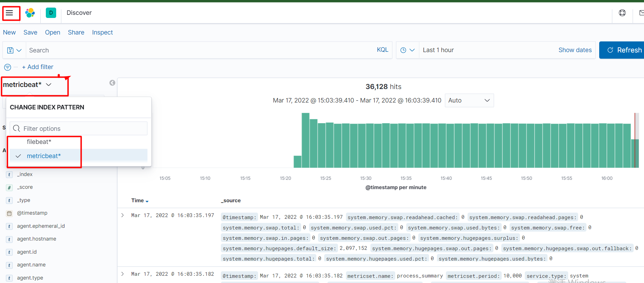Click magnifier icon in Filter options
Image resolution: width=644 pixels, height=283 pixels.
pos(17,129)
